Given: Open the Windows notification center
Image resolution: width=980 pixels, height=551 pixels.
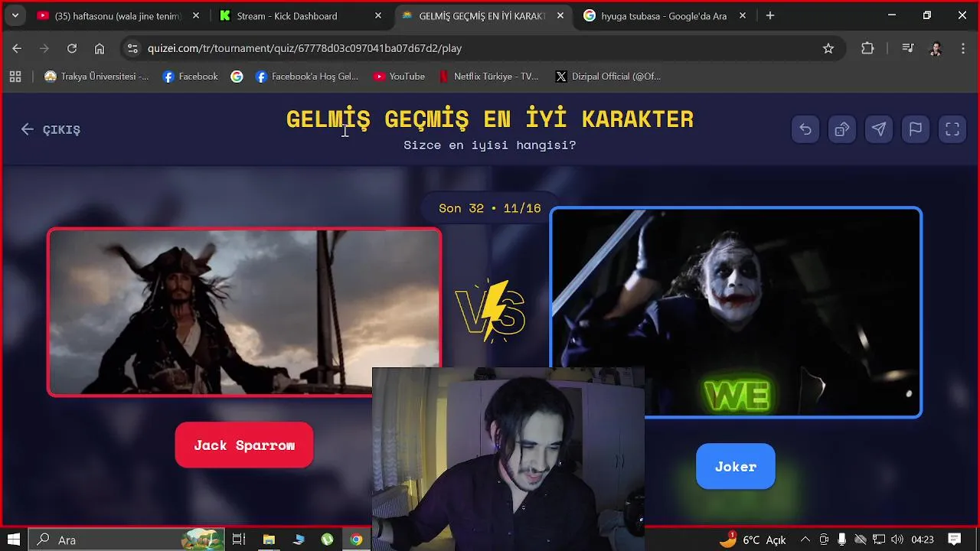Looking at the screenshot, I should click(955, 540).
